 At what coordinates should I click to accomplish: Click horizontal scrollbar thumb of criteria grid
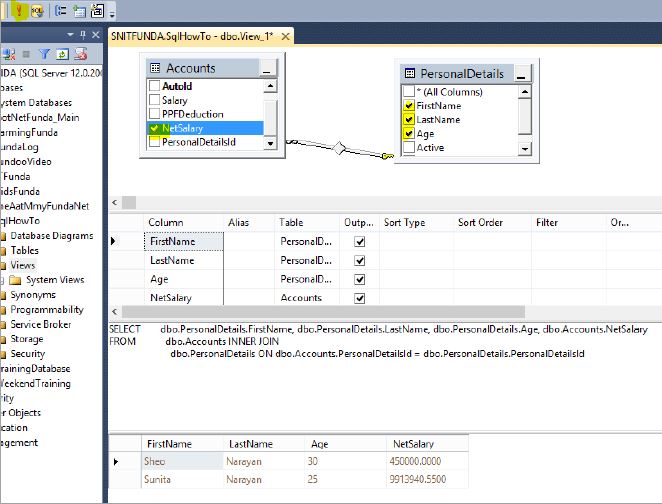[323, 312]
